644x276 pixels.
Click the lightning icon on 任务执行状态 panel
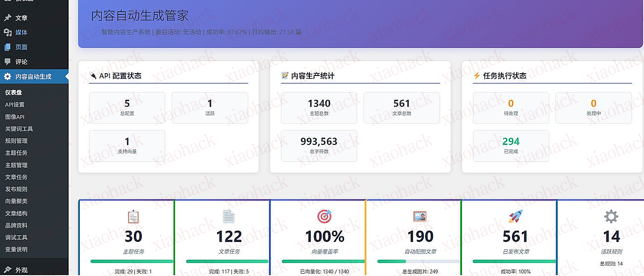(476, 75)
